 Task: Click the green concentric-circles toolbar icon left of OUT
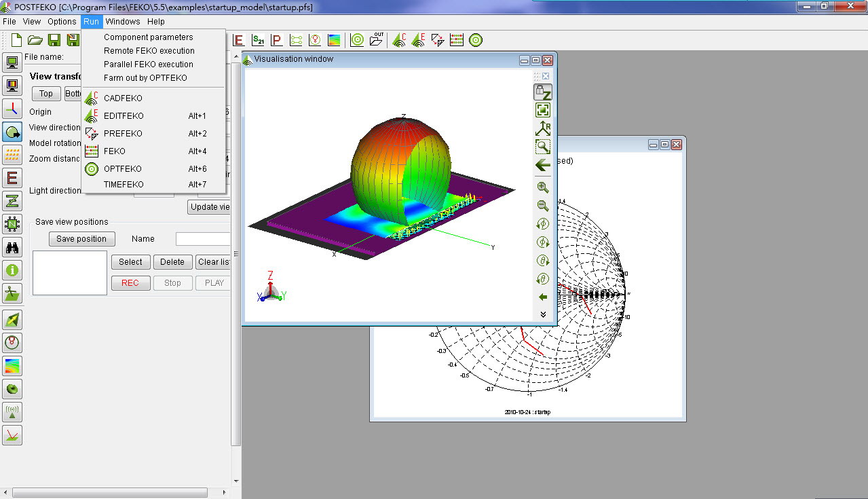coord(357,40)
